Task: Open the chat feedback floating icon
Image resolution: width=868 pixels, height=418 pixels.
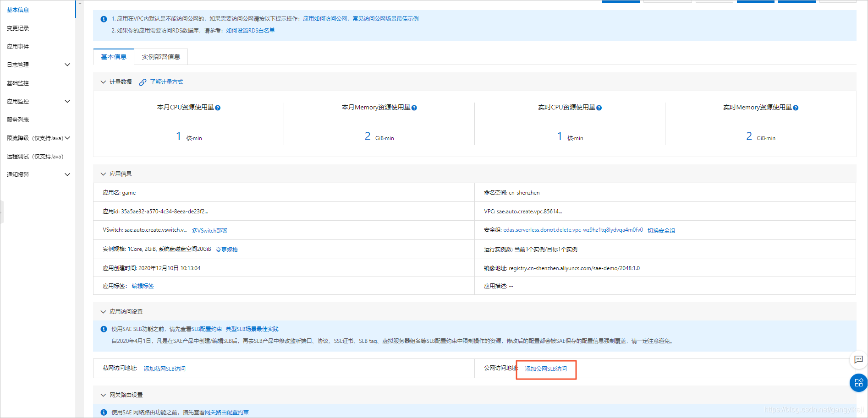Action: (858, 359)
